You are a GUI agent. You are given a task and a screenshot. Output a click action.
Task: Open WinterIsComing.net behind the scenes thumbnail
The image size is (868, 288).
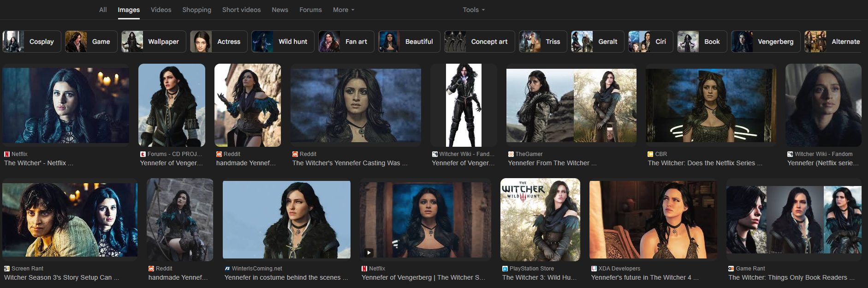(286, 220)
